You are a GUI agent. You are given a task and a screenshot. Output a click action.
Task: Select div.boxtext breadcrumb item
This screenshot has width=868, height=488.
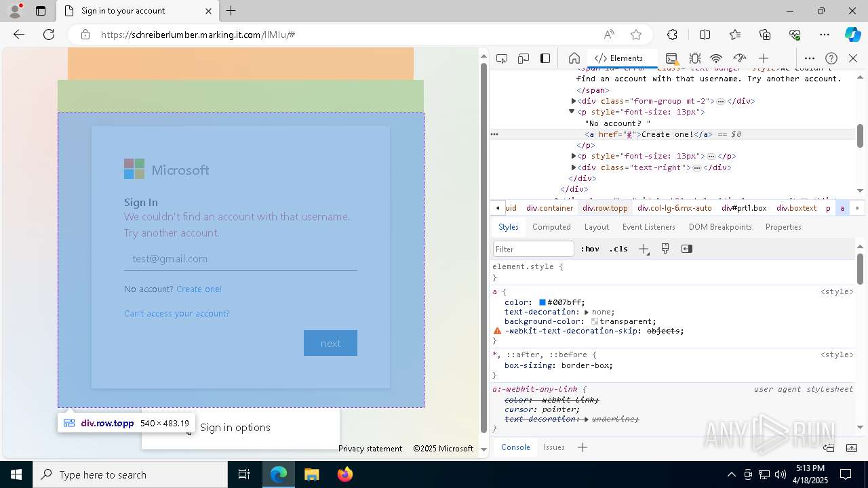pyautogui.click(x=796, y=208)
